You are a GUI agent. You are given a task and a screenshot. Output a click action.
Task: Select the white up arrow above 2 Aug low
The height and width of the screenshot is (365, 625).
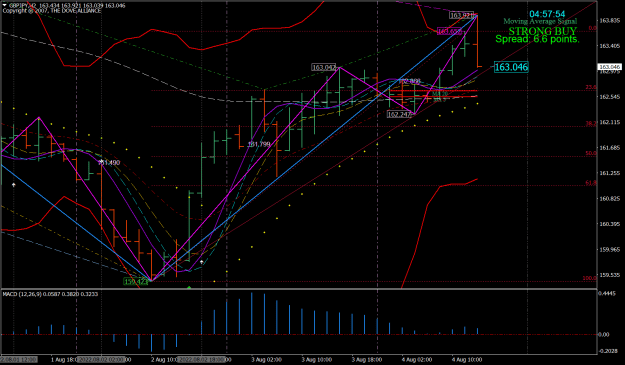coord(202,261)
